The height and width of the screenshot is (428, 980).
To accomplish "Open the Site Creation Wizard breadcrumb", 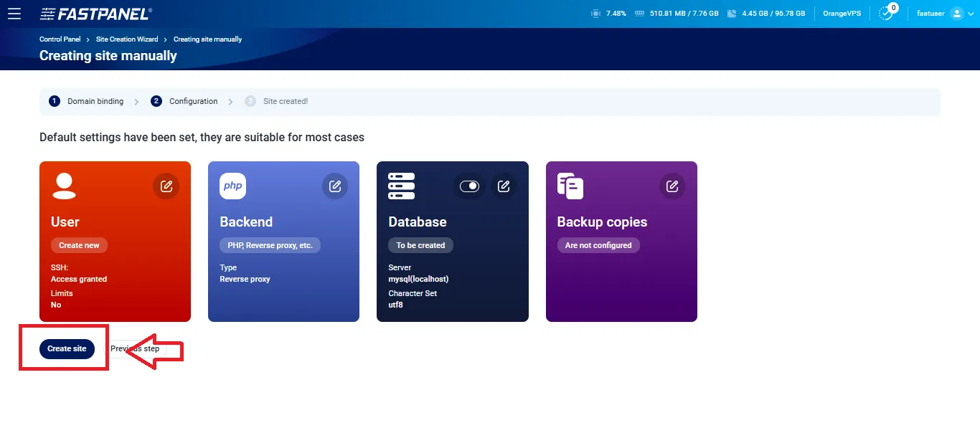I will 127,39.
